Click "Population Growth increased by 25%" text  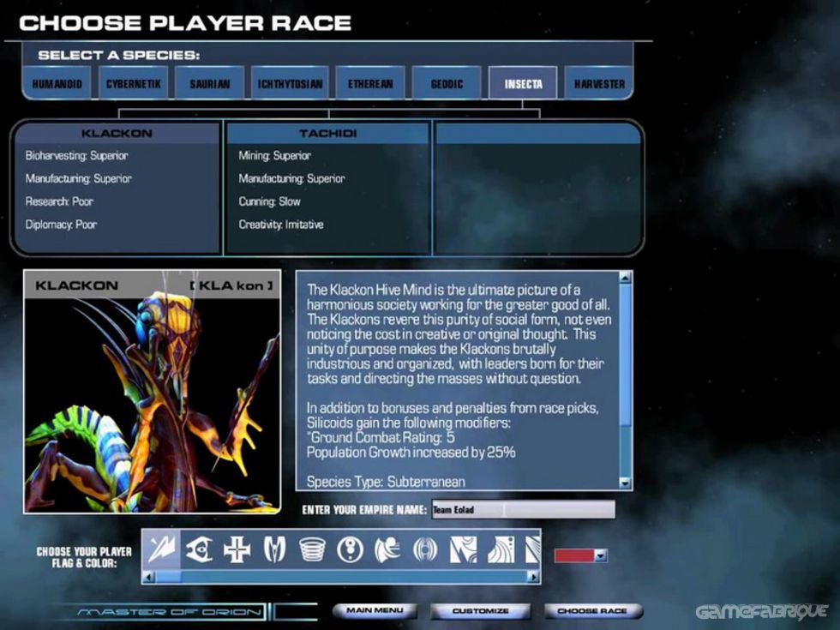(x=411, y=453)
